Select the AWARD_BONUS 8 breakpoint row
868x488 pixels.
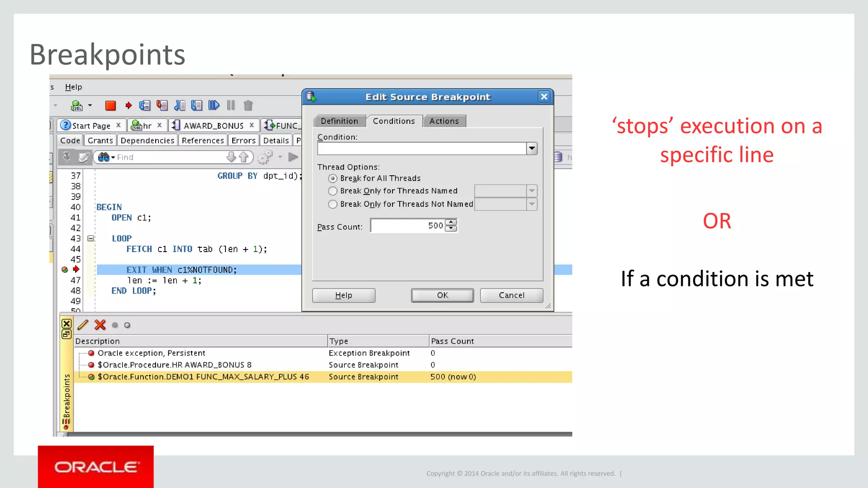tap(323, 365)
